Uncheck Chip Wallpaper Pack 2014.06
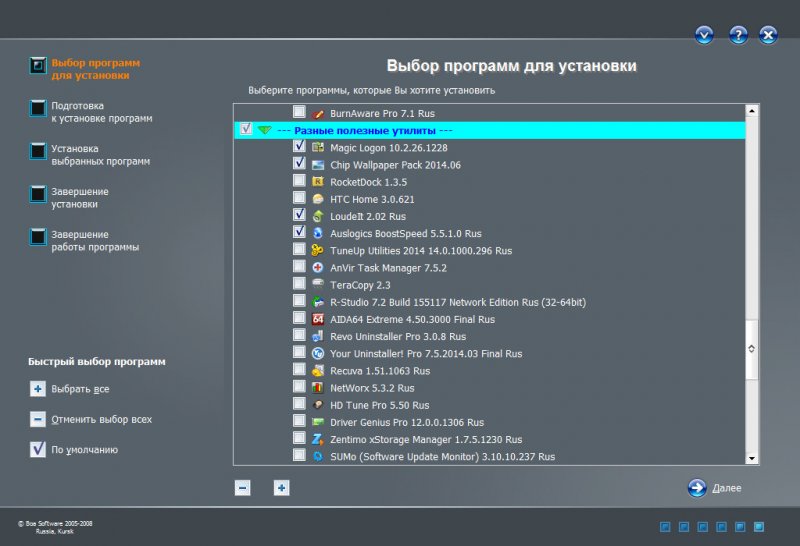The height and width of the screenshot is (546, 800). coord(299,163)
